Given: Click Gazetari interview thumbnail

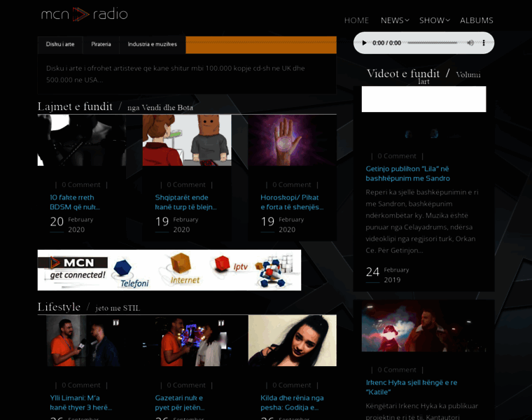Looking at the screenshot, I should [x=187, y=341].
